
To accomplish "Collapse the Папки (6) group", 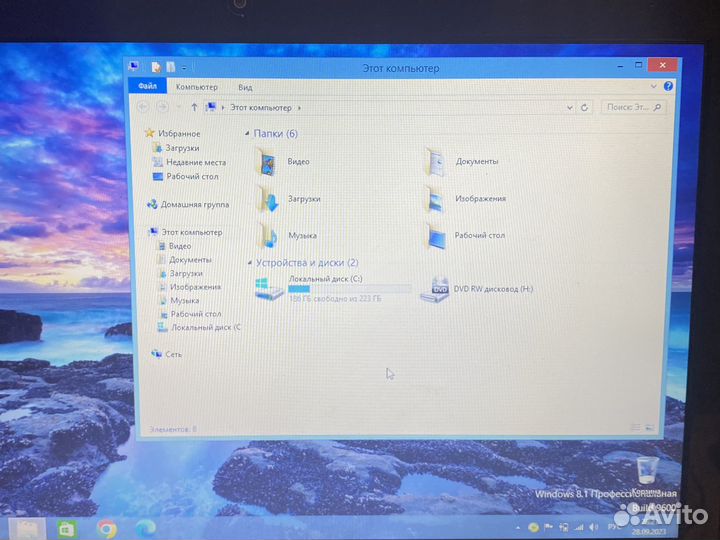I will pos(247,134).
